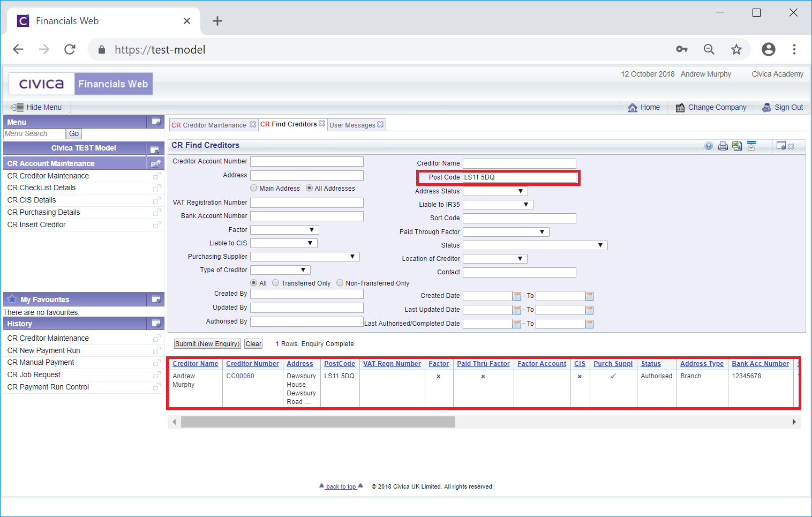The width and height of the screenshot is (812, 517).
Task: Close the CR Find Creditors panel
Action: click(791, 146)
